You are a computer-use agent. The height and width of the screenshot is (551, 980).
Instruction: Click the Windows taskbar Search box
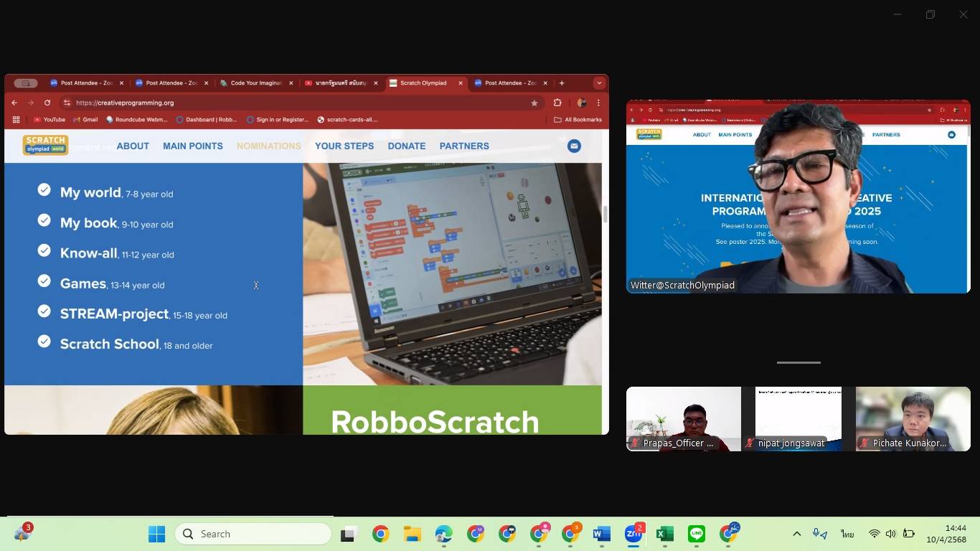click(253, 534)
